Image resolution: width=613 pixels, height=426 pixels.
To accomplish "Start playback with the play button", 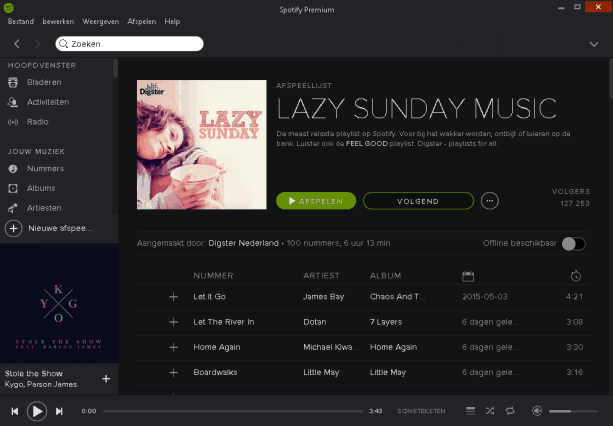I will coord(37,411).
